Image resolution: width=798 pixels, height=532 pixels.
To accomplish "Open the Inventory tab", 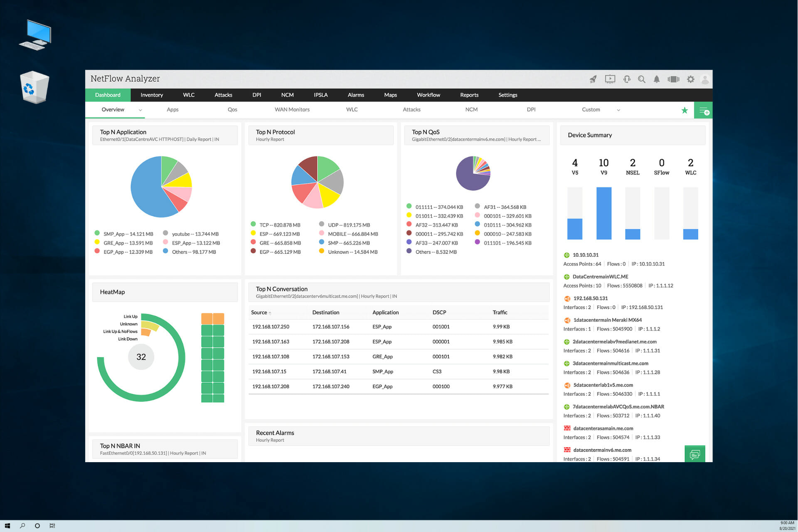I will 152,95.
